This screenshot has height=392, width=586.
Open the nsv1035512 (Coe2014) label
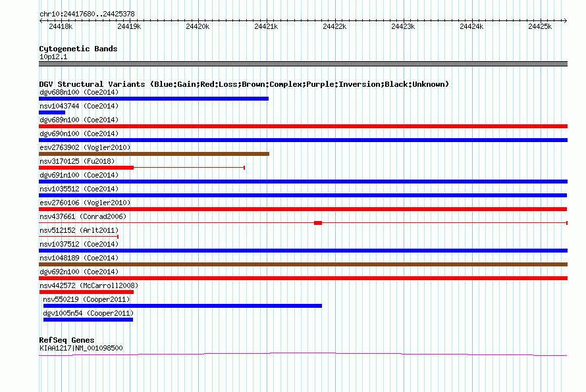pos(79,189)
